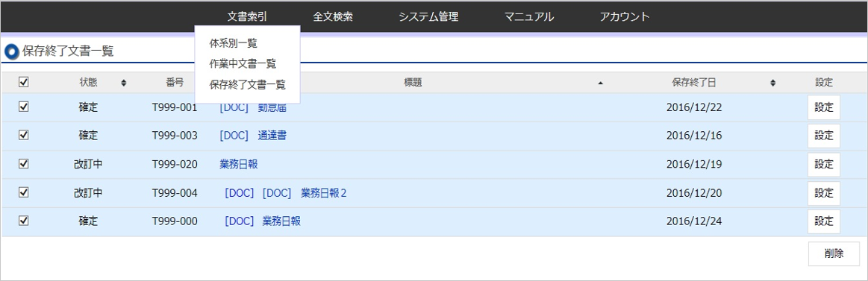The image size is (868, 281).
Task: Open the アカウント menu
Action: pos(625,16)
